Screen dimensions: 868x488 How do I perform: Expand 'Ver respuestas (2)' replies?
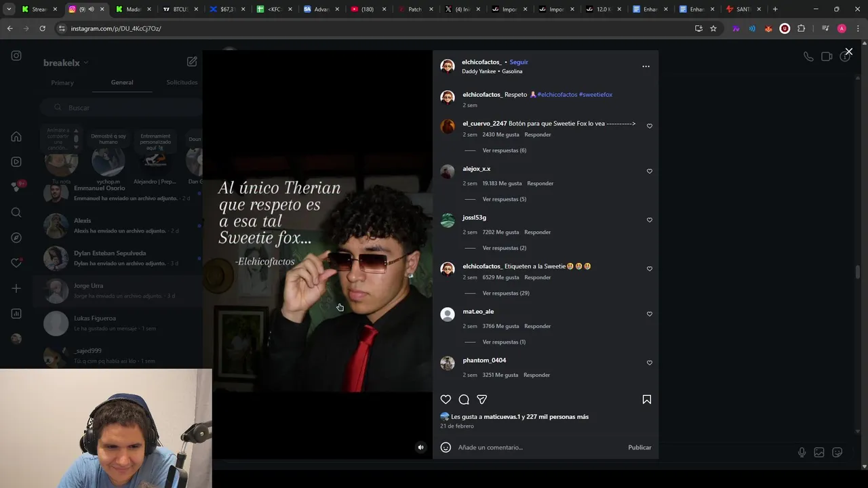[x=504, y=248]
